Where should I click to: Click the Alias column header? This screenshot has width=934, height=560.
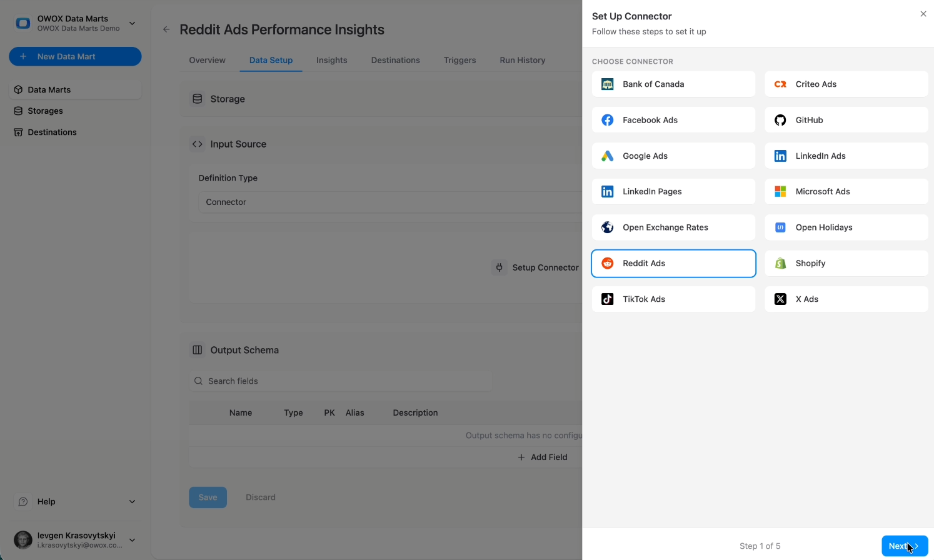354,413
